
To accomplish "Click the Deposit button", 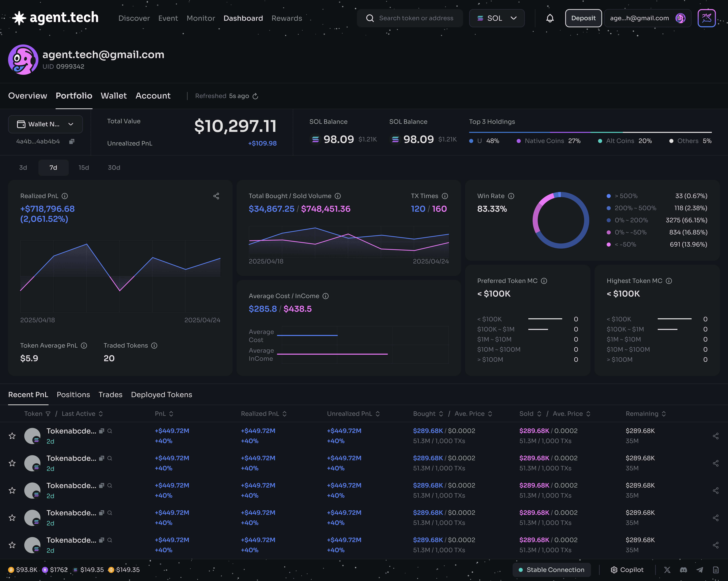I will (583, 18).
